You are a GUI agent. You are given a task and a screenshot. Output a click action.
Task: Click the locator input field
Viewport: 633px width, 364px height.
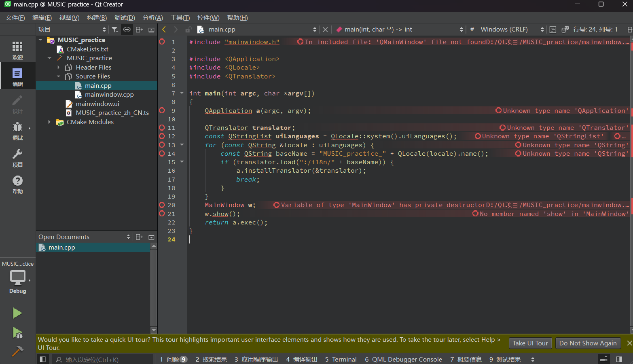[103, 359]
